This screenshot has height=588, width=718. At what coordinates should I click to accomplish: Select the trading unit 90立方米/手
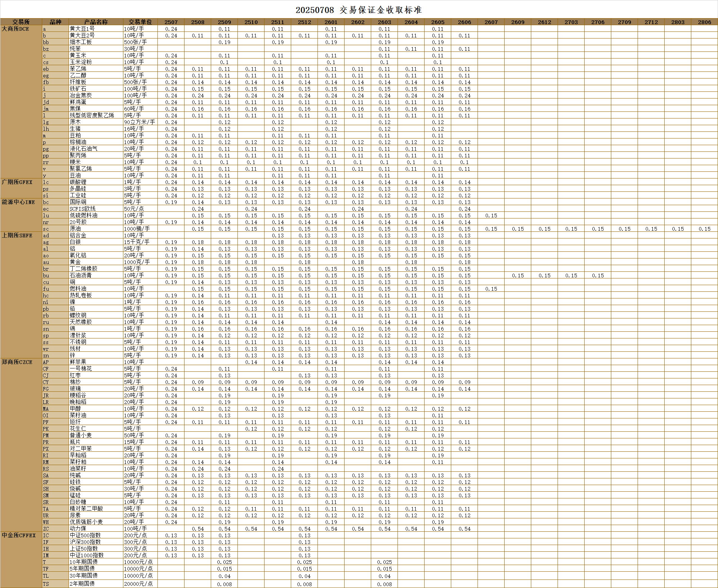click(140, 122)
